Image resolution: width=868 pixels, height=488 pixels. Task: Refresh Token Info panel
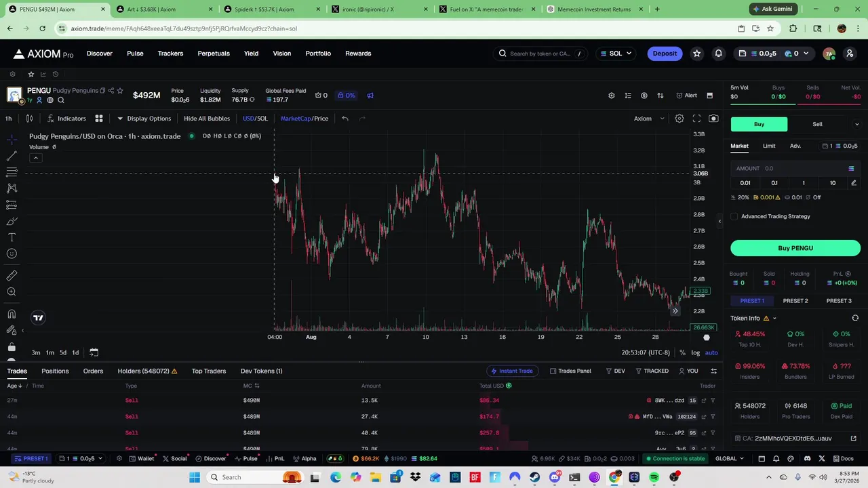tap(855, 318)
